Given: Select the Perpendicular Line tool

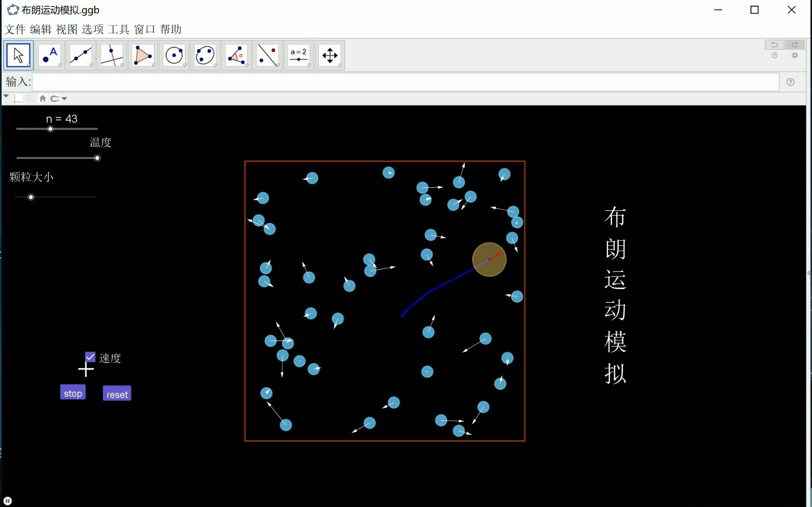Looking at the screenshot, I should click(111, 55).
